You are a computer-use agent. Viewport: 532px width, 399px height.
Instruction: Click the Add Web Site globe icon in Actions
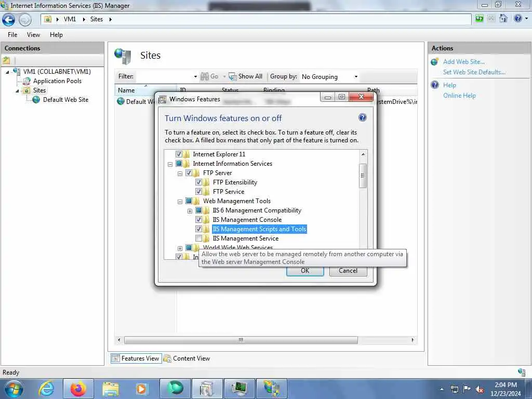435,62
